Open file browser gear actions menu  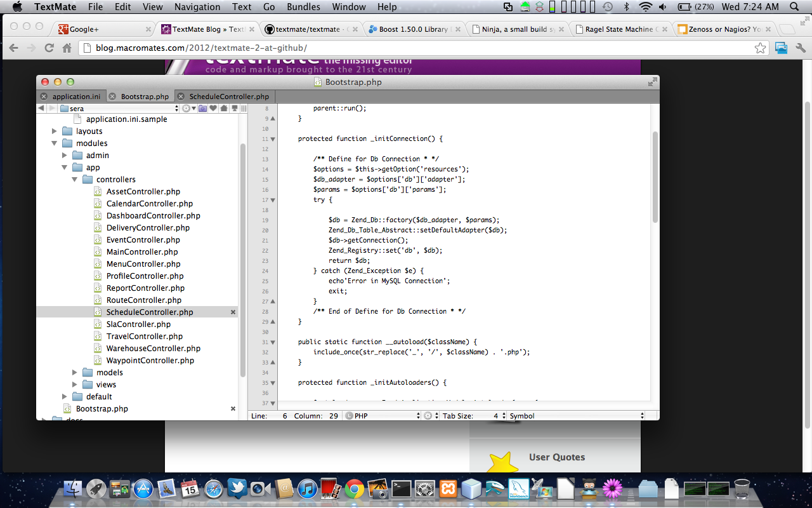point(188,109)
